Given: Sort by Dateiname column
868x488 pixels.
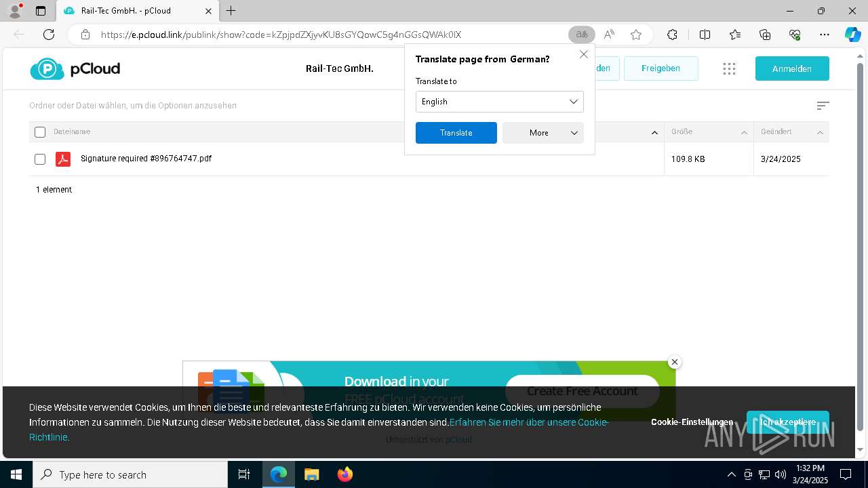Looking at the screenshot, I should 72,131.
